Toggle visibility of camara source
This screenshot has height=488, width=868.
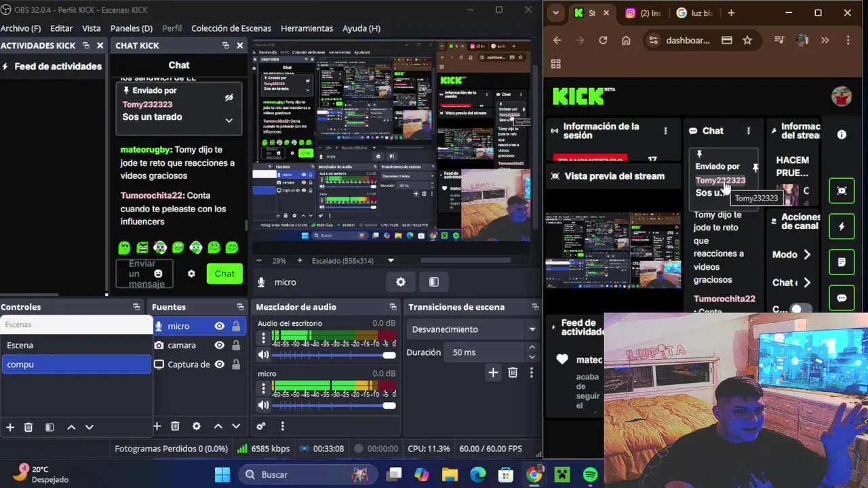(x=219, y=345)
